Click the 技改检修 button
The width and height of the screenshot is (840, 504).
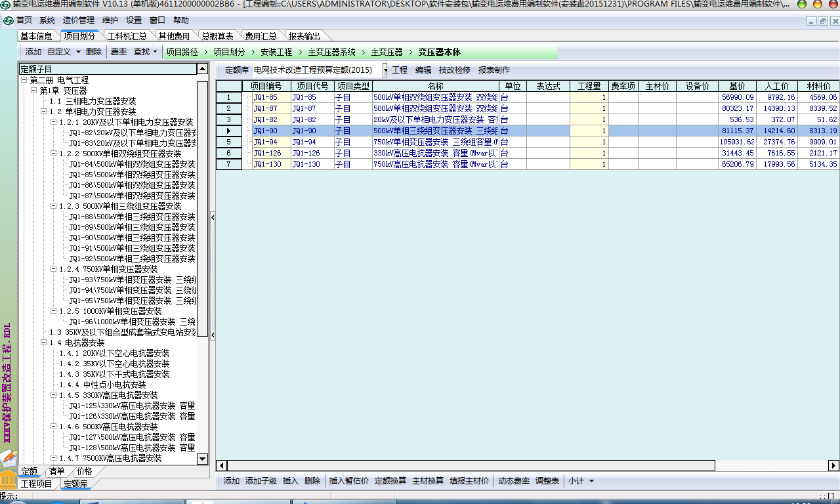[454, 70]
